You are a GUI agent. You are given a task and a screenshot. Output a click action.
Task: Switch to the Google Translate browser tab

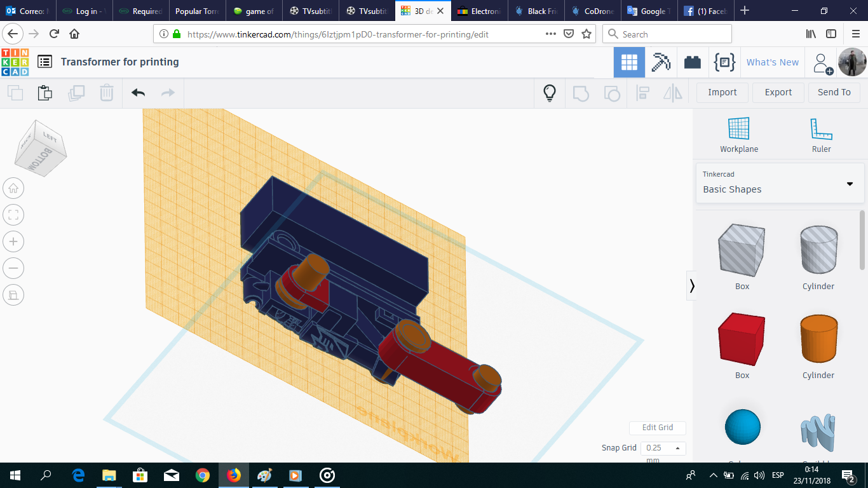649,11
